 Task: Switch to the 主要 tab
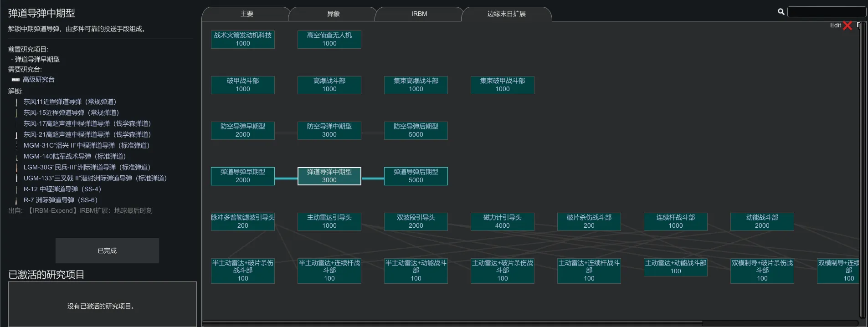click(247, 14)
